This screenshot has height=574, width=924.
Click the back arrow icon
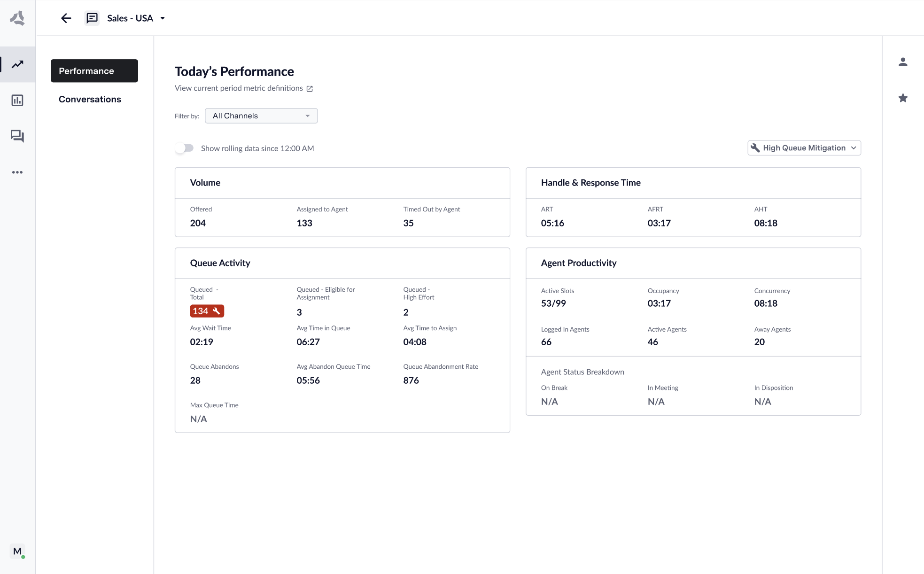[66, 18]
